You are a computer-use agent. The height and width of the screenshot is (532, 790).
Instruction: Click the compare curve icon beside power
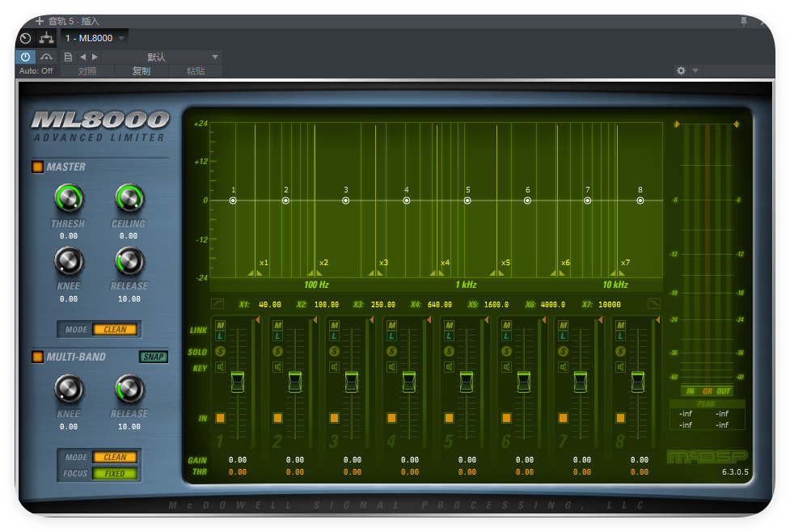tap(46, 57)
